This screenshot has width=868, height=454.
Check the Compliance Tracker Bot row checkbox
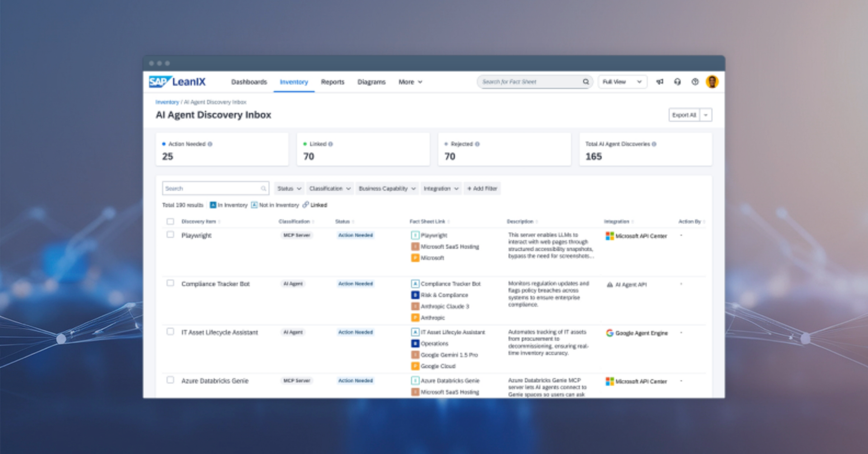tap(170, 283)
